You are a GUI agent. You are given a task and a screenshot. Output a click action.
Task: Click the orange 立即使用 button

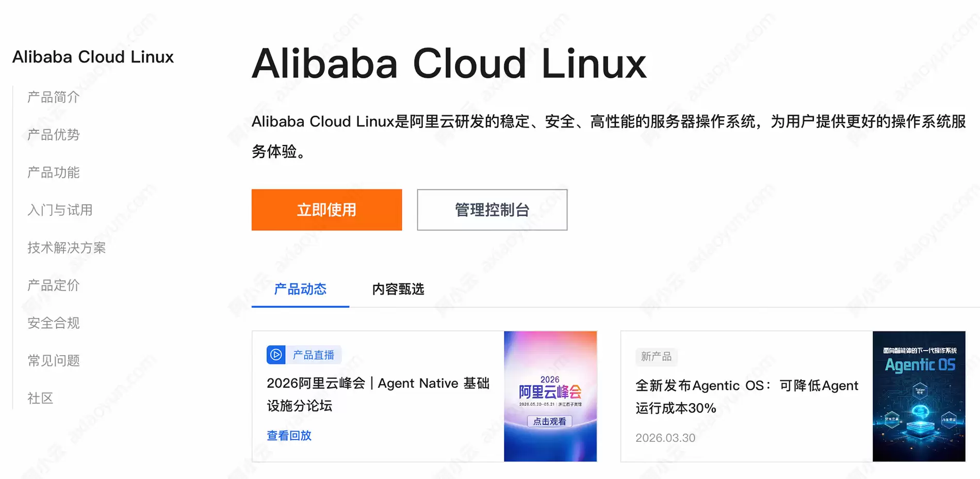pyautogui.click(x=326, y=210)
